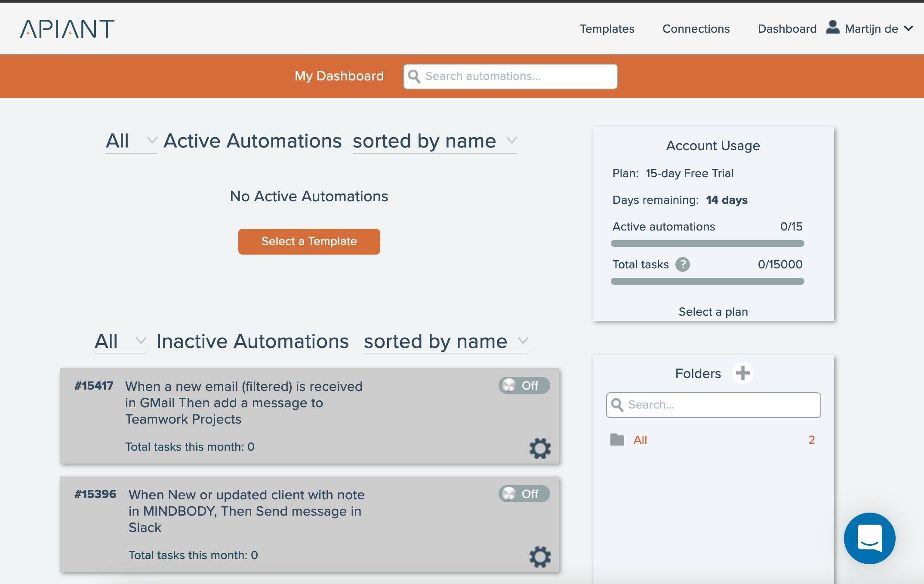Click the Select a Template button

[309, 241]
